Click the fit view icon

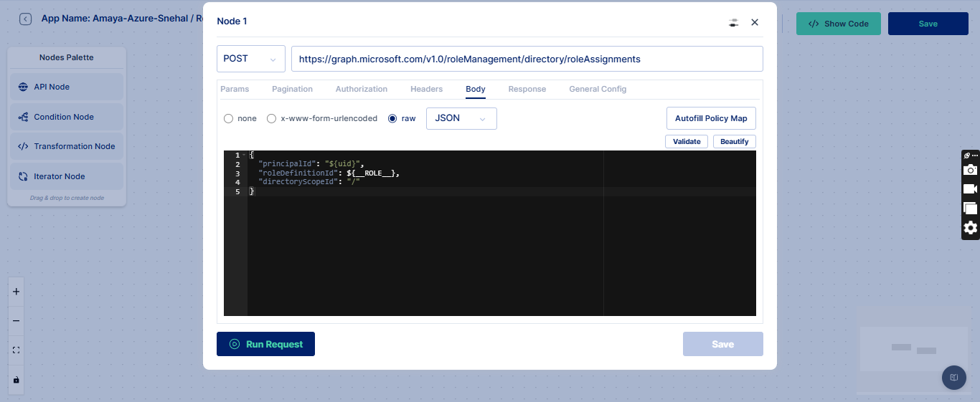pos(16,350)
